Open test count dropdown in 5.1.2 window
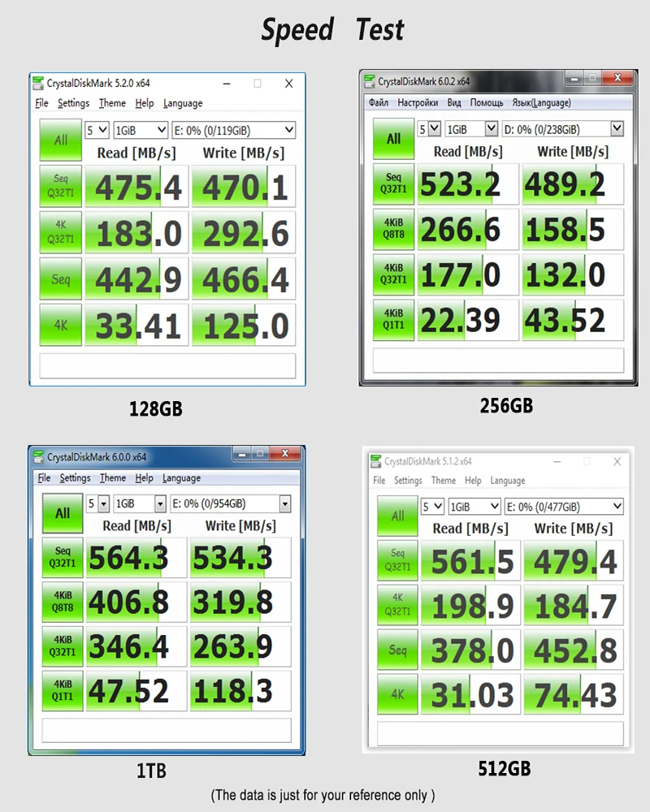 [x=433, y=507]
